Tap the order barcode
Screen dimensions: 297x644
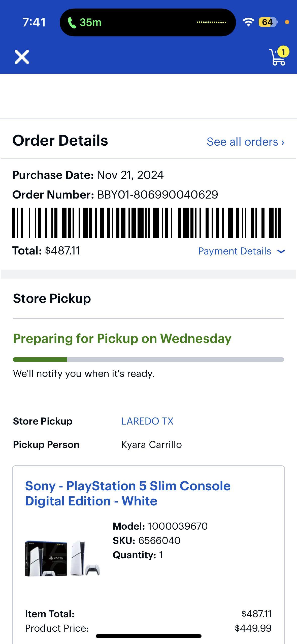coord(147,223)
